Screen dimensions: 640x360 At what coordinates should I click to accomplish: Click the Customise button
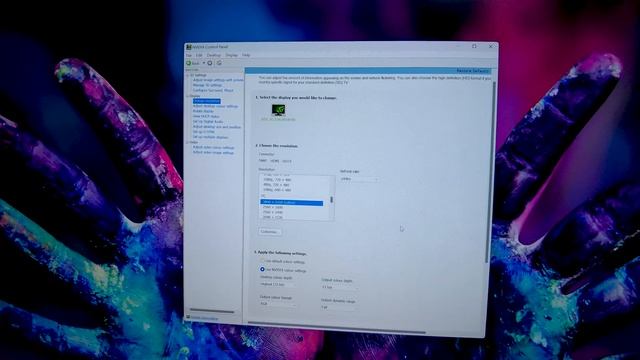[x=269, y=232]
